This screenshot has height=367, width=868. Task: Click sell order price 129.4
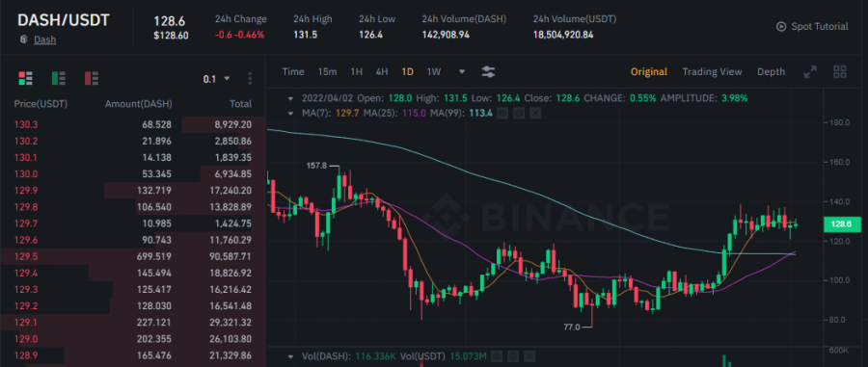26,273
